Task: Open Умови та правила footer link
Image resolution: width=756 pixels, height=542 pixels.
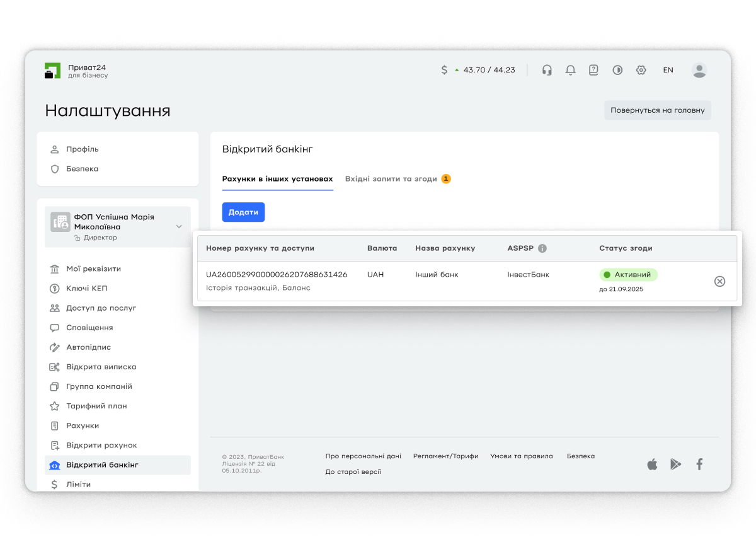Action: click(522, 456)
